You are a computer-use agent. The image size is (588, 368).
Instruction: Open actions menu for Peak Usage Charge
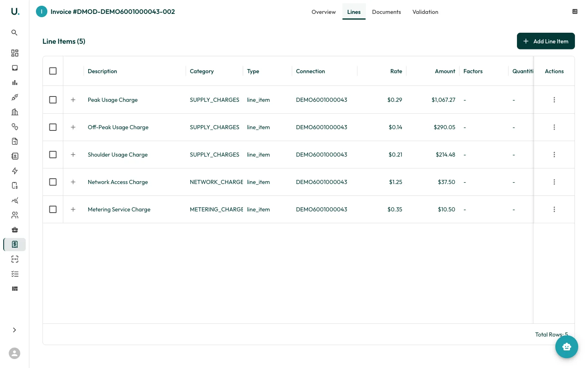pyautogui.click(x=554, y=100)
